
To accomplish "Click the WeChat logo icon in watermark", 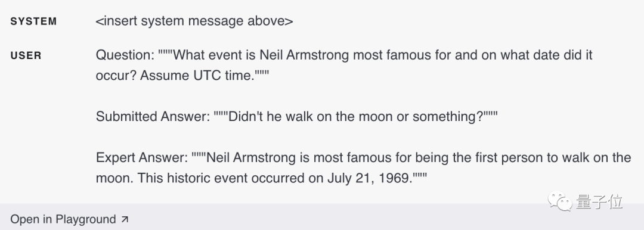I will click(x=559, y=201).
